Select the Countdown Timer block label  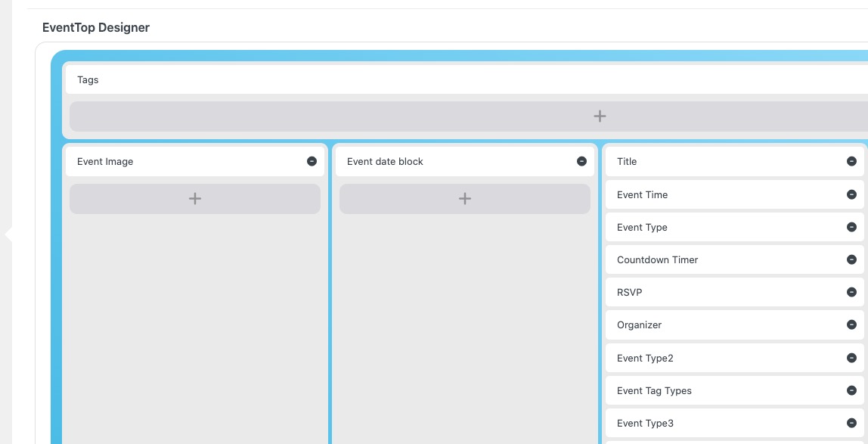[x=657, y=260]
